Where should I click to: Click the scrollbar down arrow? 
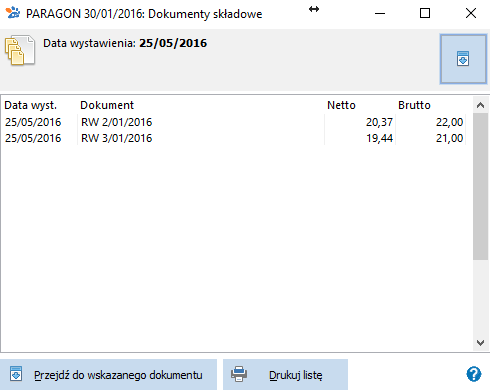480,343
